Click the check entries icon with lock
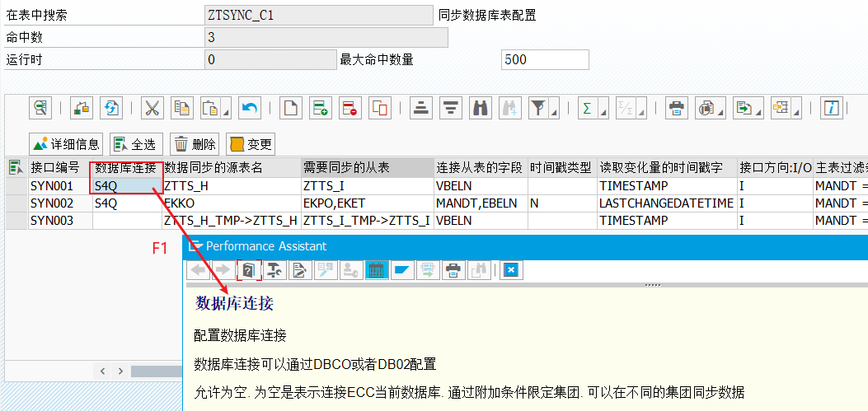868x411 pixels. 82,108
